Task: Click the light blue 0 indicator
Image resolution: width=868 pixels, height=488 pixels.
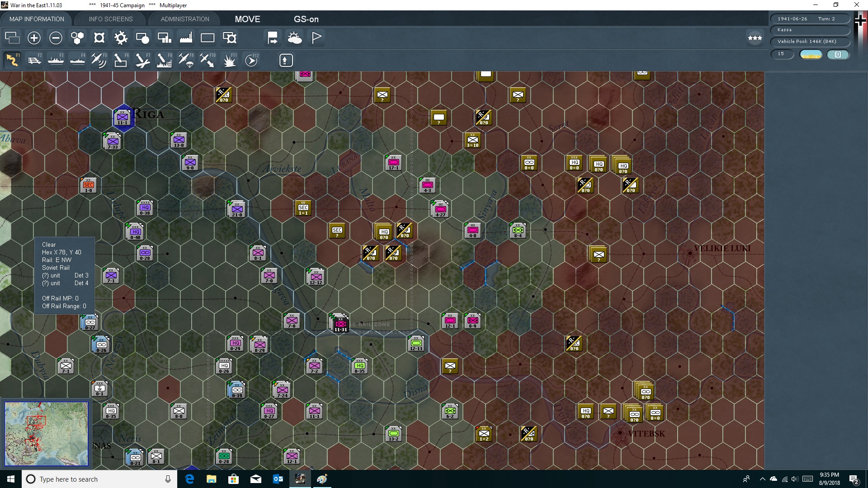Action: [x=838, y=54]
